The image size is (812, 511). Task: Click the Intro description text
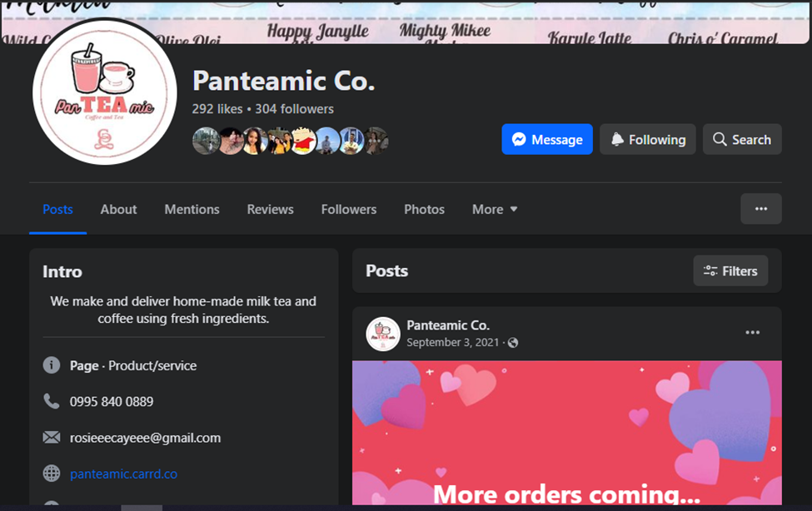coord(183,310)
